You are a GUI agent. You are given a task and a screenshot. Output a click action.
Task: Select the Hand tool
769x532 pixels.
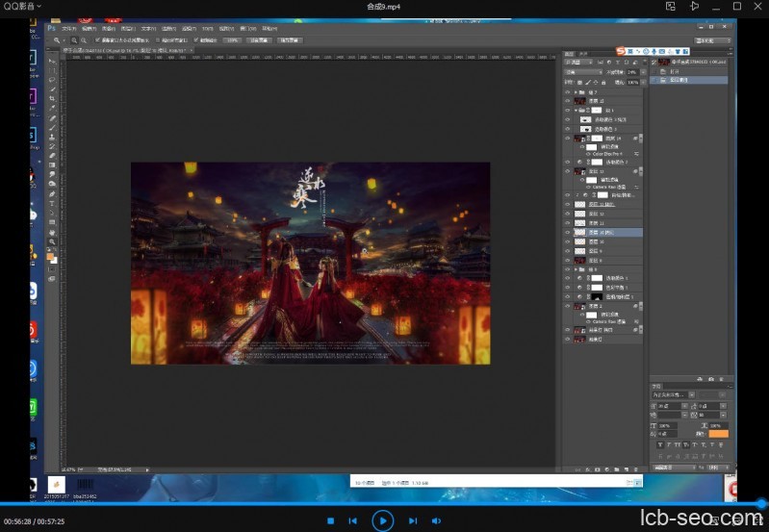(52, 232)
